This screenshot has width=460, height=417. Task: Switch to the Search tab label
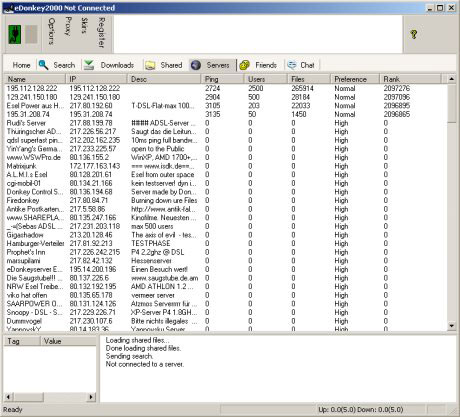[64, 65]
